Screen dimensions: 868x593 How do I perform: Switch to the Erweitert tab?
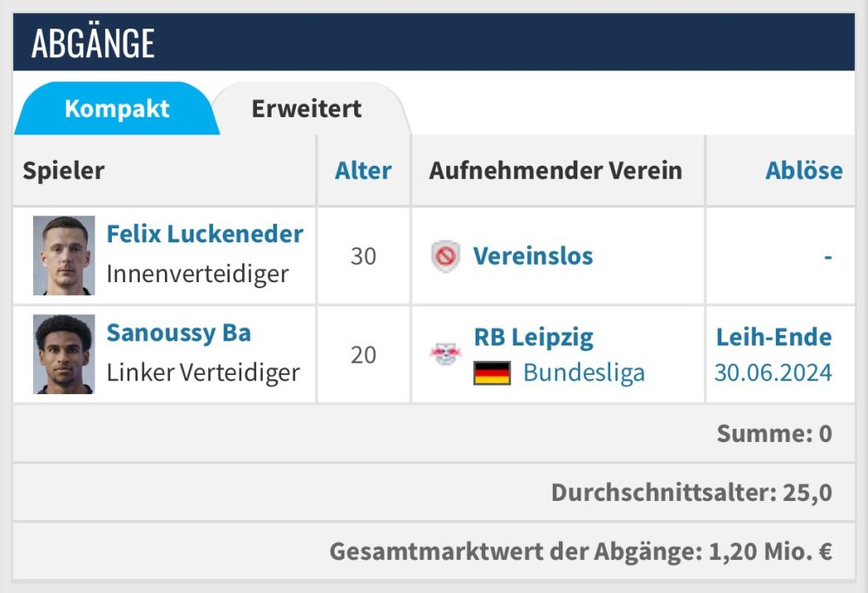306,109
